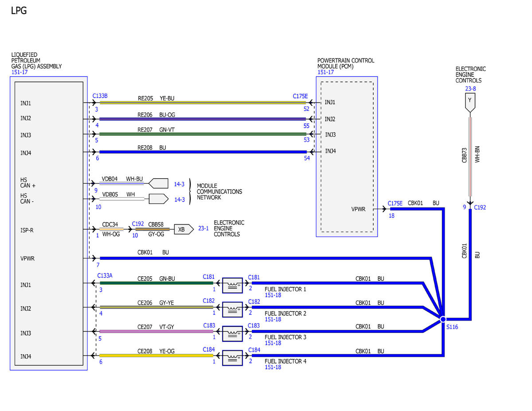Image resolution: width=532 pixels, height=411 pixels.
Task: Select the C175E label next to VPWR
Action: click(395, 204)
